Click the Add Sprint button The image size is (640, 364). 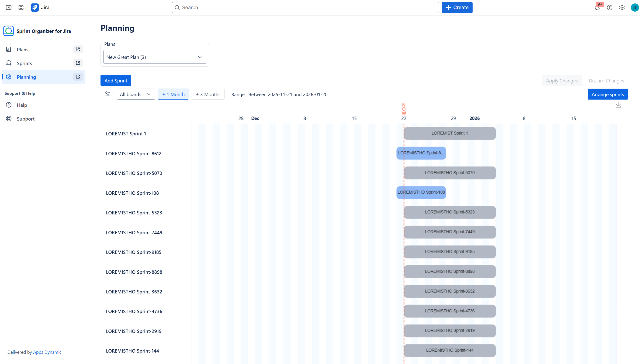click(116, 81)
